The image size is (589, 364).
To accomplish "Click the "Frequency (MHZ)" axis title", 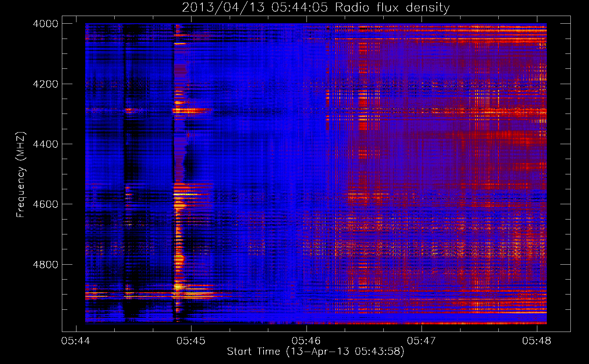I will [x=21, y=175].
